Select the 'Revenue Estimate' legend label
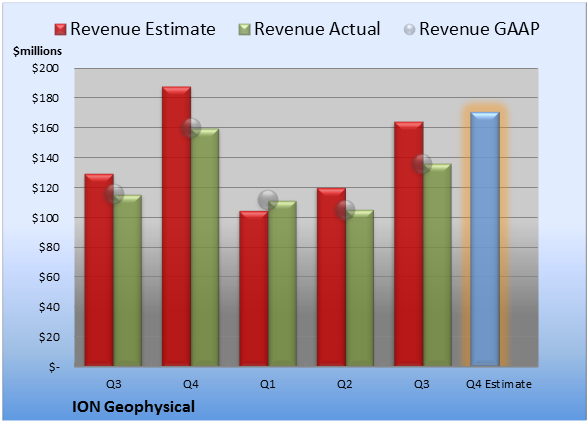The height and width of the screenshot is (422, 588). click(x=143, y=29)
